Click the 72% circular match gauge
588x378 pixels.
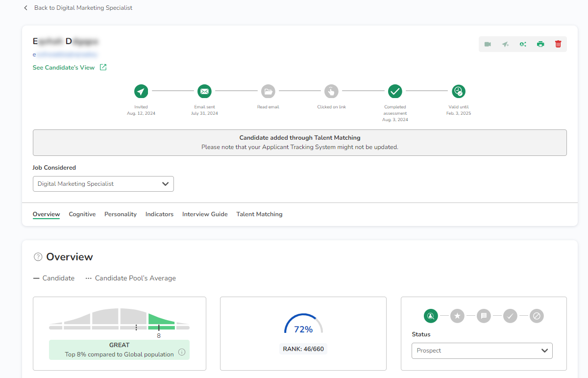pos(303,326)
